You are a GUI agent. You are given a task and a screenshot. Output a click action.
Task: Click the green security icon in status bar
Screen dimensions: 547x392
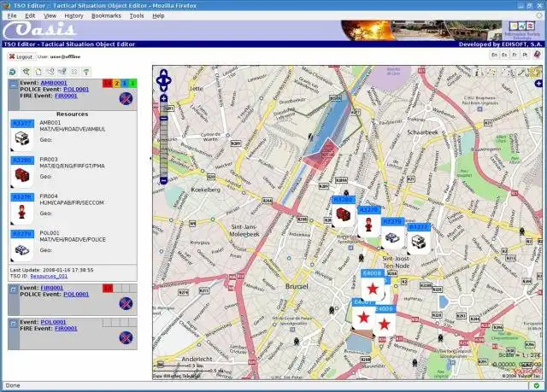[536, 385]
